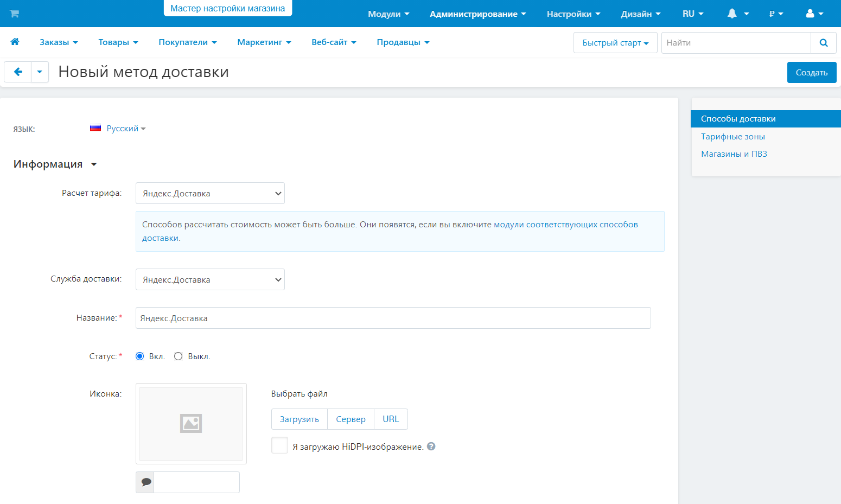Enable the HiDPI image checkbox
Viewport: 841px width, 504px height.
[x=279, y=445]
